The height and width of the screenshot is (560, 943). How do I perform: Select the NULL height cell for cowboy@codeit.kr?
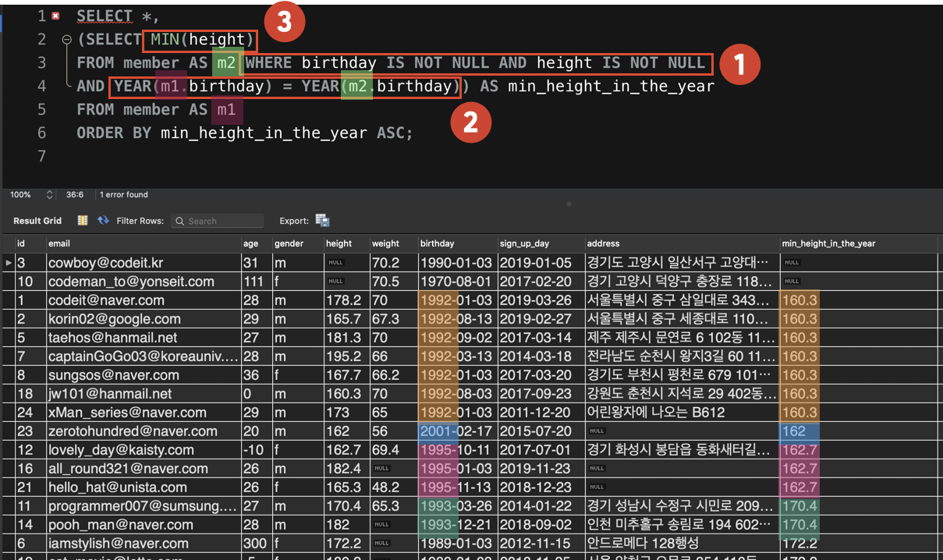(x=346, y=263)
